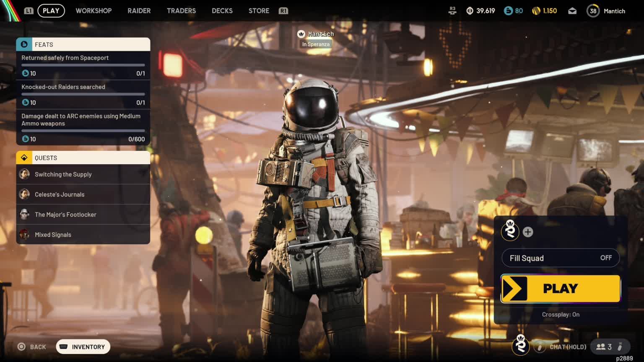
Task: Click the L1 bumper icon in top navigation
Action: [29, 11]
